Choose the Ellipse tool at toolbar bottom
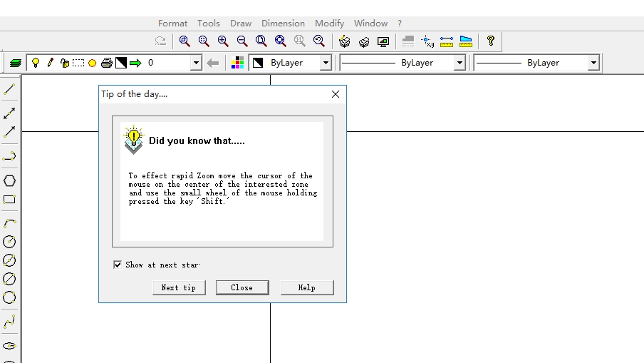 coord(9,346)
